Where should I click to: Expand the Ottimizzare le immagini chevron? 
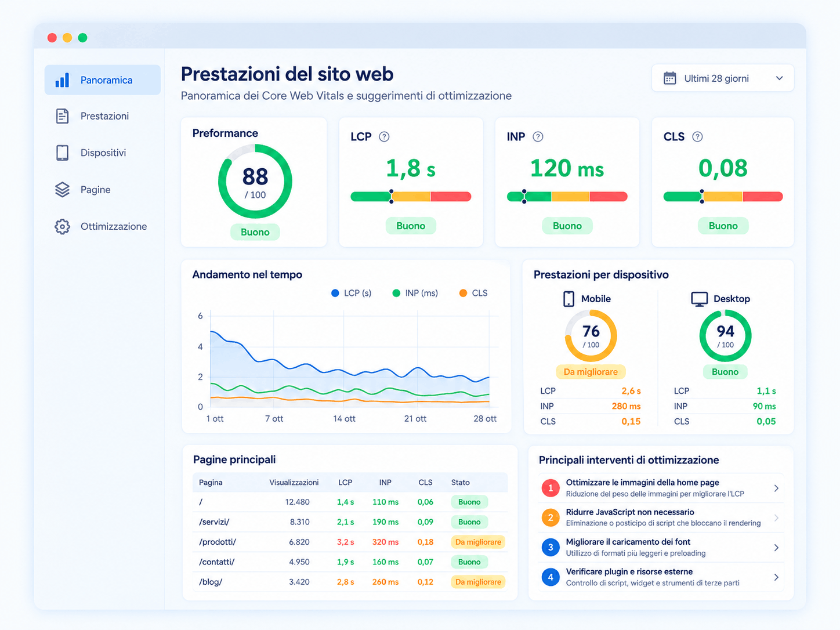(776, 488)
